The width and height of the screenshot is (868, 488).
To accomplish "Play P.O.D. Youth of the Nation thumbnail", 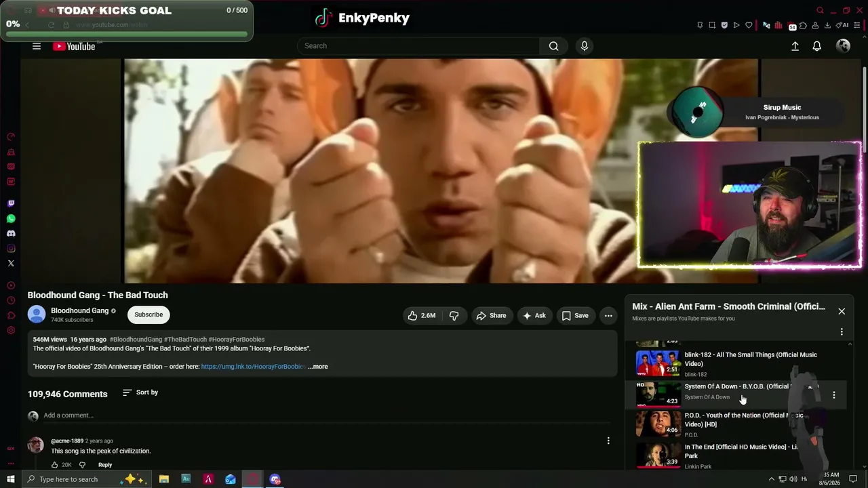I will click(x=658, y=424).
